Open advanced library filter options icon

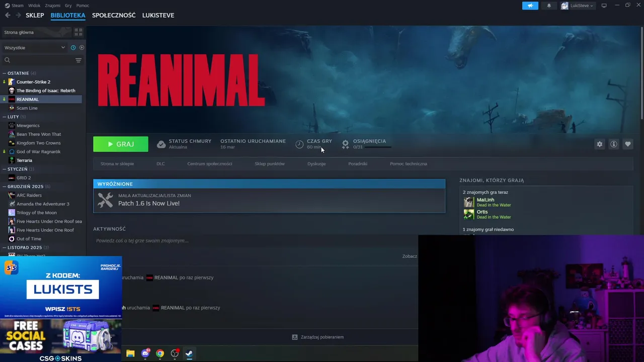pos(78,60)
